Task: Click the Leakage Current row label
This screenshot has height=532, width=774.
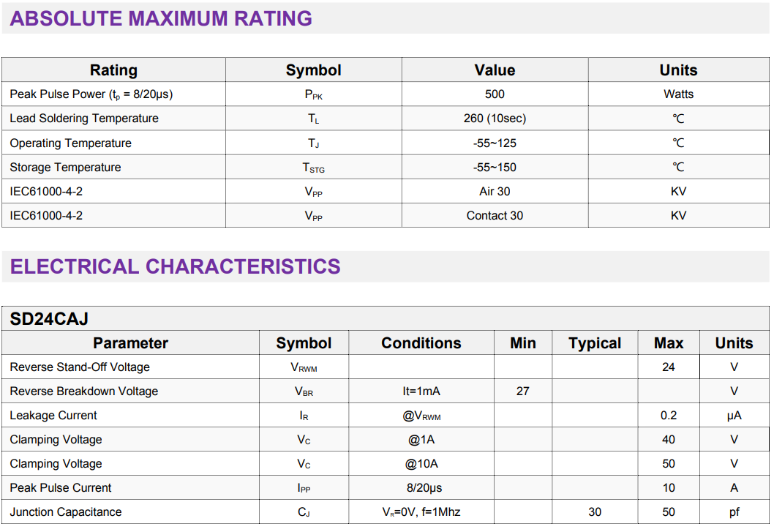Action: 53,416
